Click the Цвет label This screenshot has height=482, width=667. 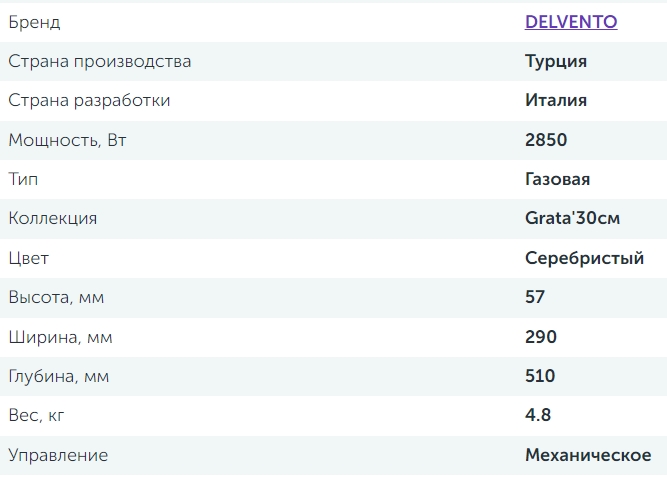point(28,258)
